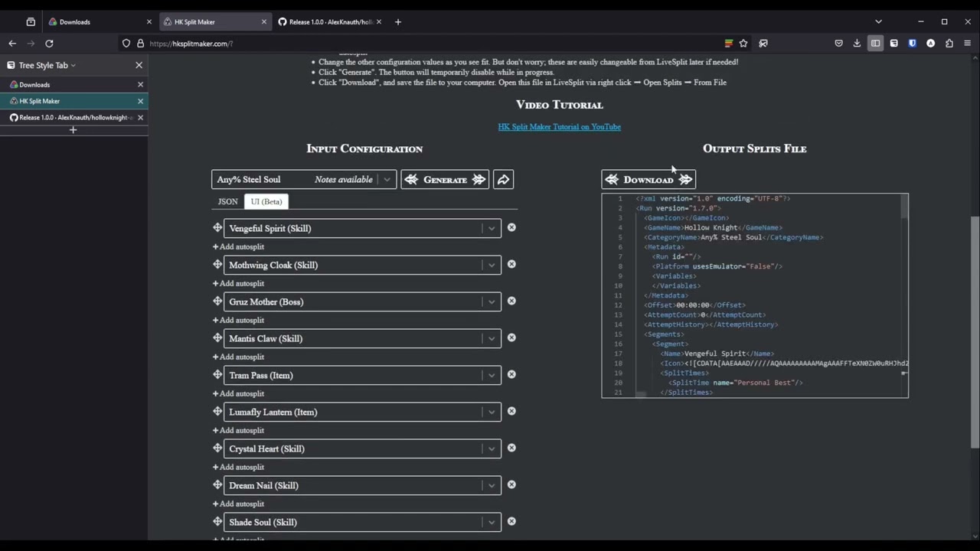
Task: Close the Tree Style Tab sidebar
Action: coord(139,65)
